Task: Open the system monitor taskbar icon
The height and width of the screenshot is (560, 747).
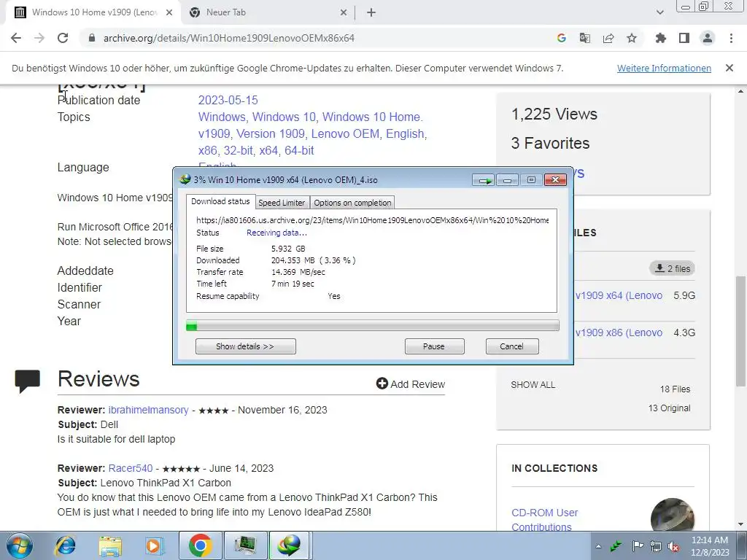Action: click(x=246, y=545)
